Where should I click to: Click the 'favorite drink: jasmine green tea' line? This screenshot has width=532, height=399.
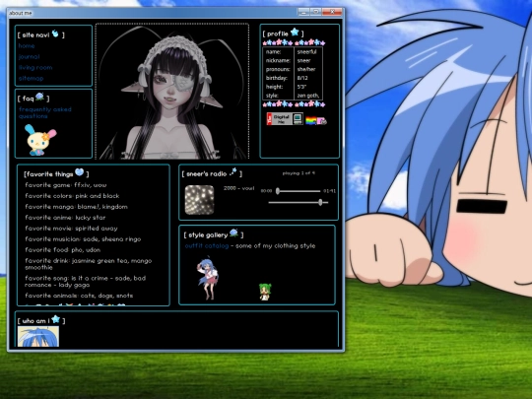click(89, 264)
